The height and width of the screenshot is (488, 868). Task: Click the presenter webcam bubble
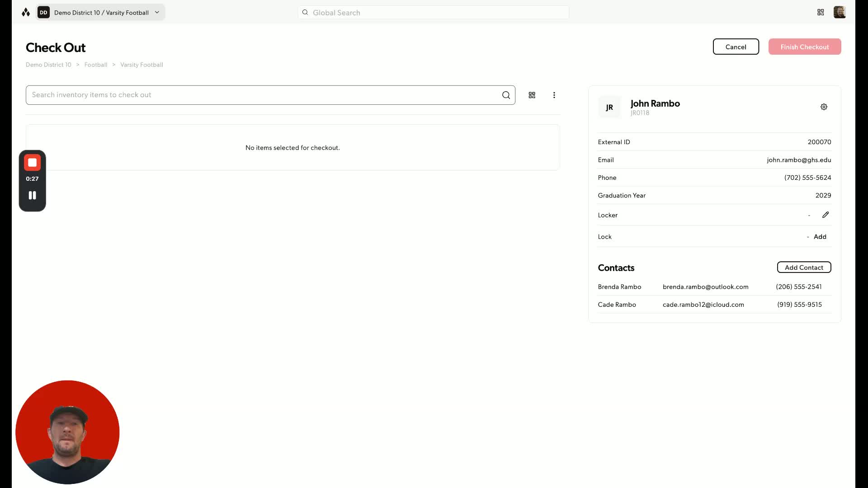click(x=67, y=432)
